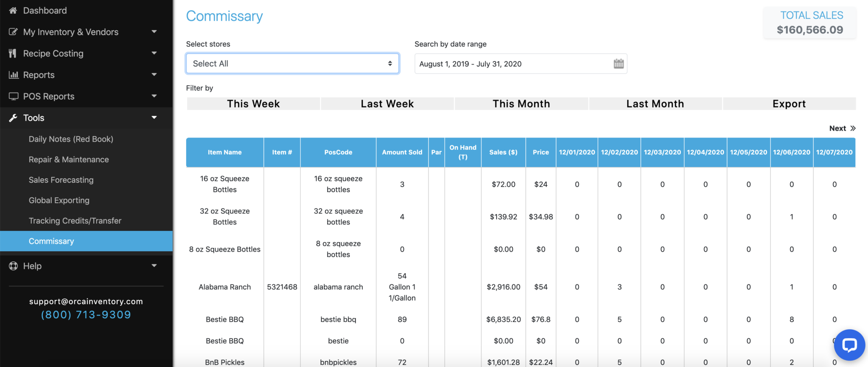This screenshot has width=868, height=367.
Task: Click the POS Reports monitor icon
Action: [14, 96]
